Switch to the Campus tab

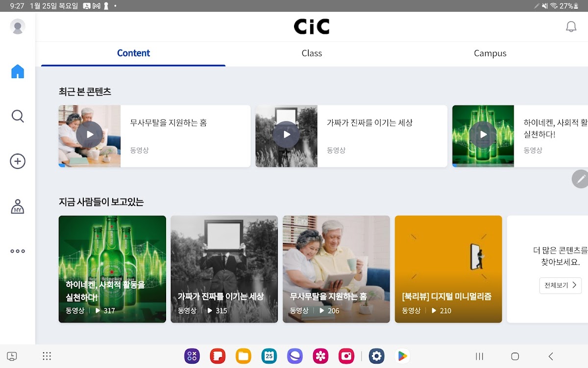(x=490, y=53)
